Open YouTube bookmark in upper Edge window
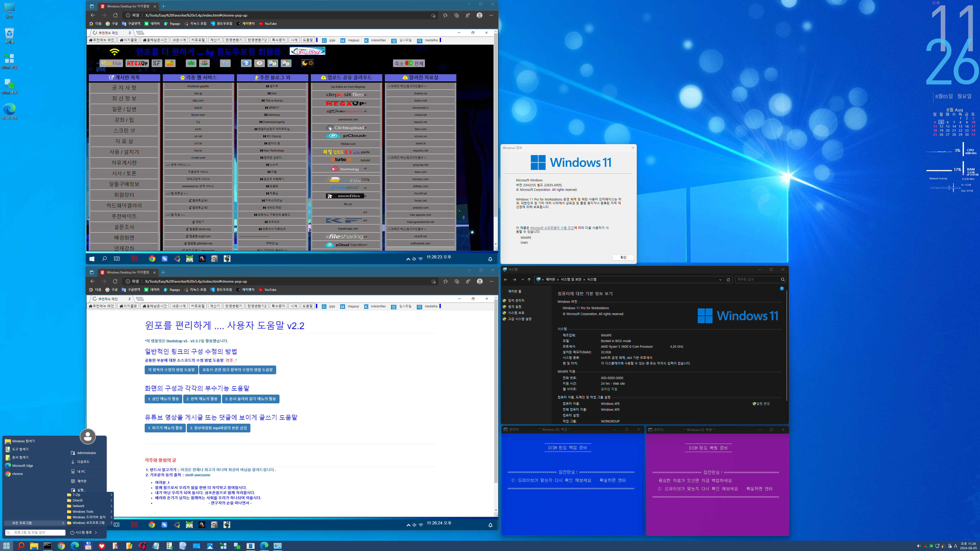 [267, 23]
